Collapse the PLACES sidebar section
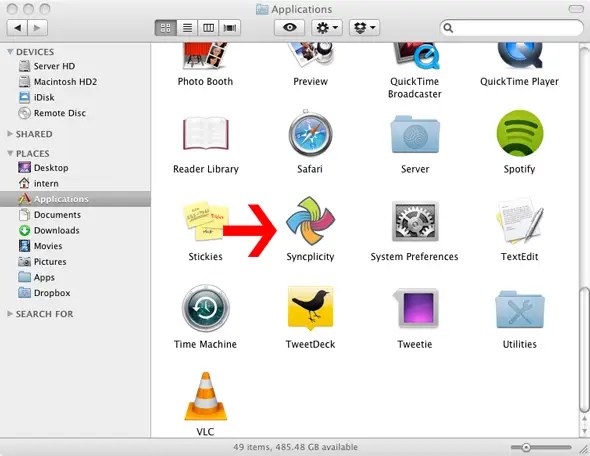 tap(10, 153)
